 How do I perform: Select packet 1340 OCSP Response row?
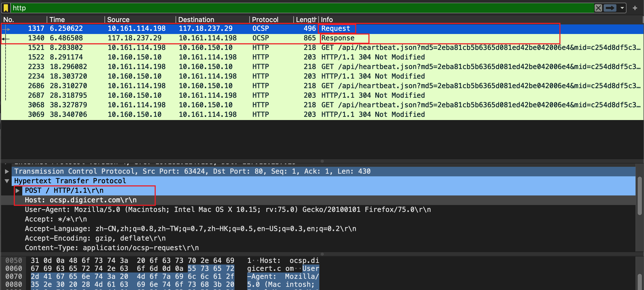(322, 38)
